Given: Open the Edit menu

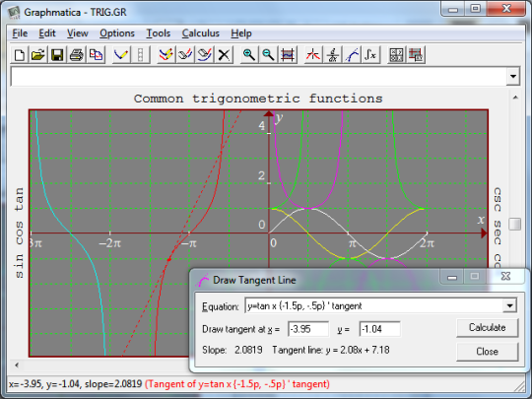Looking at the screenshot, I should pyautogui.click(x=47, y=33).
